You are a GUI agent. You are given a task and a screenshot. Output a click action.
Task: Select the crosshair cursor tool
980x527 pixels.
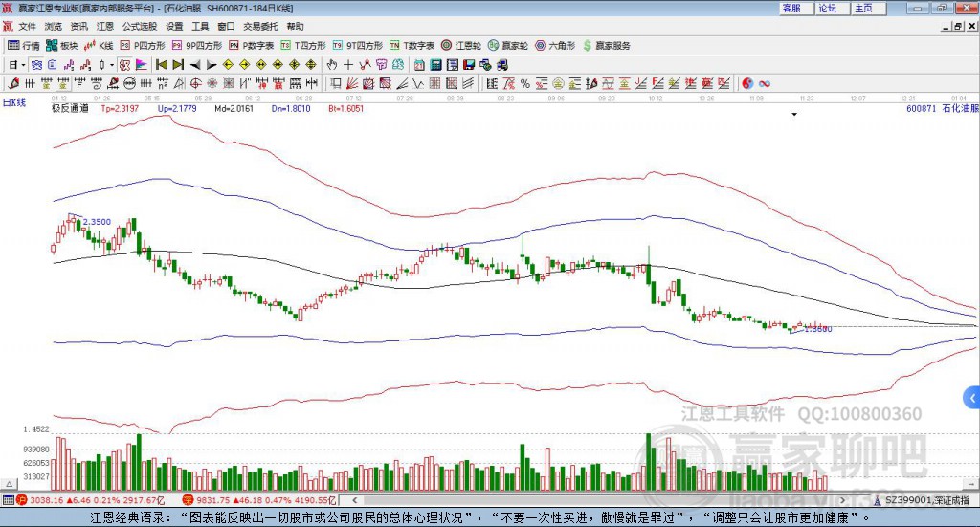(x=348, y=65)
